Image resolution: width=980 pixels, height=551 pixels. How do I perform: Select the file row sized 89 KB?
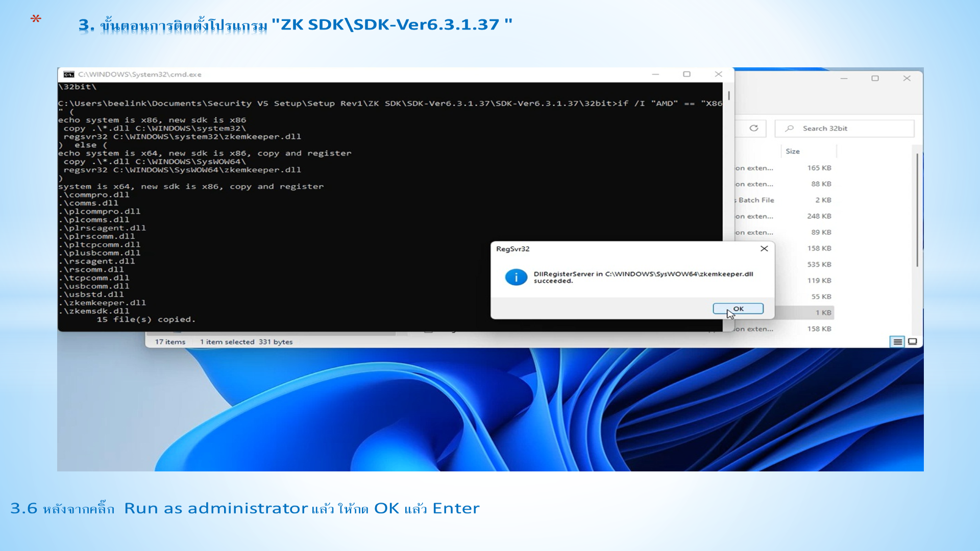(x=783, y=233)
